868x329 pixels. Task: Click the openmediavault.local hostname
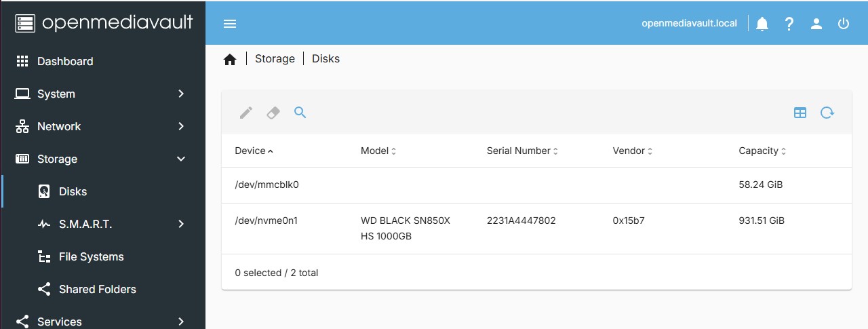(x=689, y=24)
